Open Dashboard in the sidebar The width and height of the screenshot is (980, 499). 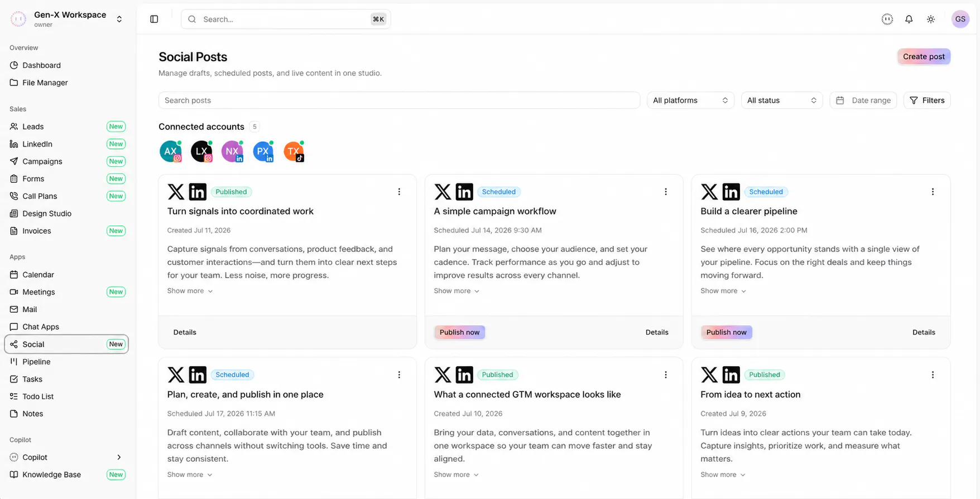[x=66, y=65]
